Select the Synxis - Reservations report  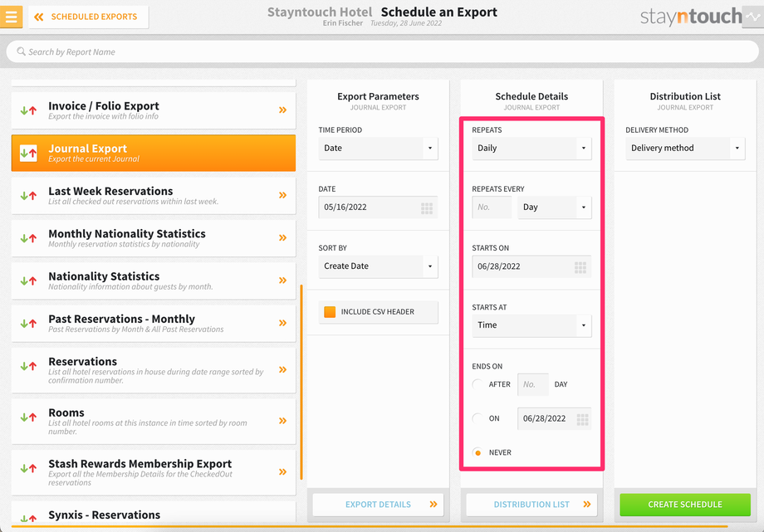(154, 514)
